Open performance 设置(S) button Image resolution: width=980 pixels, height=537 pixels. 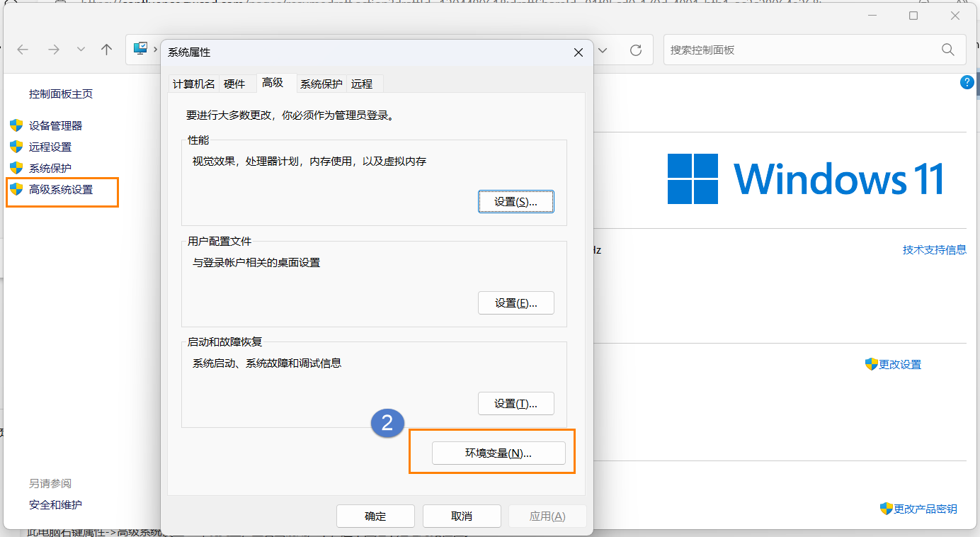(515, 202)
